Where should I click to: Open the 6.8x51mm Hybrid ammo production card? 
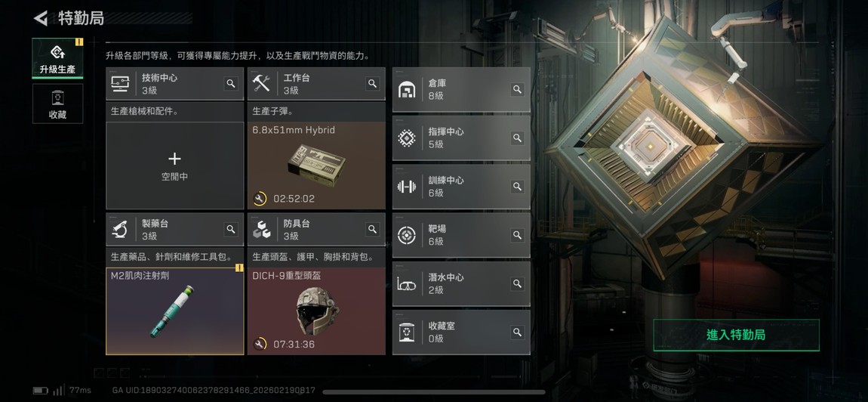click(317, 165)
